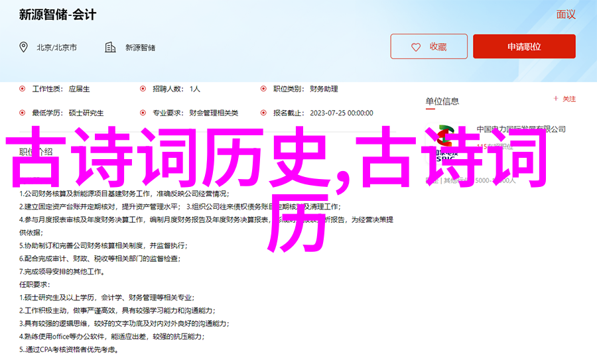Click the 面议 salary label
Screen dimensions: 597x364
566,15
